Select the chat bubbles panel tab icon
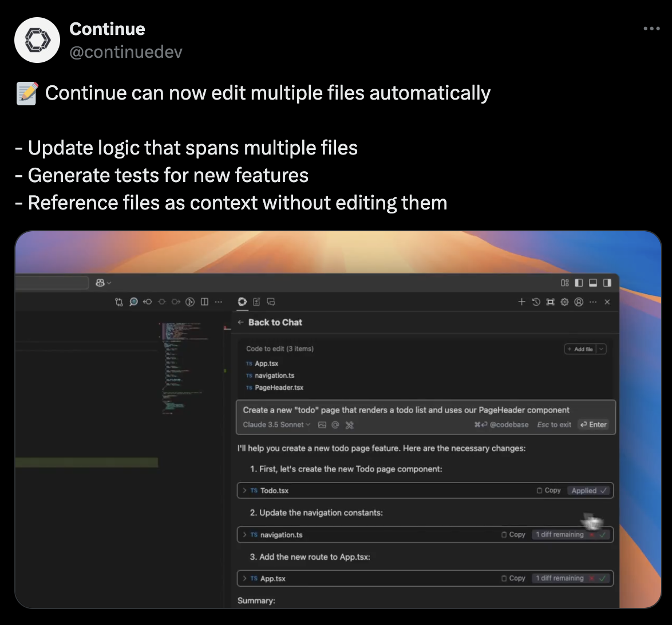This screenshot has width=672, height=625. [x=271, y=302]
